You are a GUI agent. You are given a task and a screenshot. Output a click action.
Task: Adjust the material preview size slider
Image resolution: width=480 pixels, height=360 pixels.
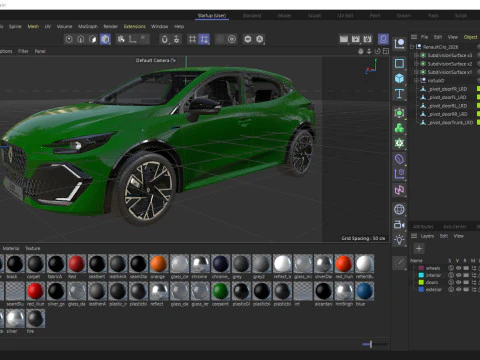click(370, 344)
